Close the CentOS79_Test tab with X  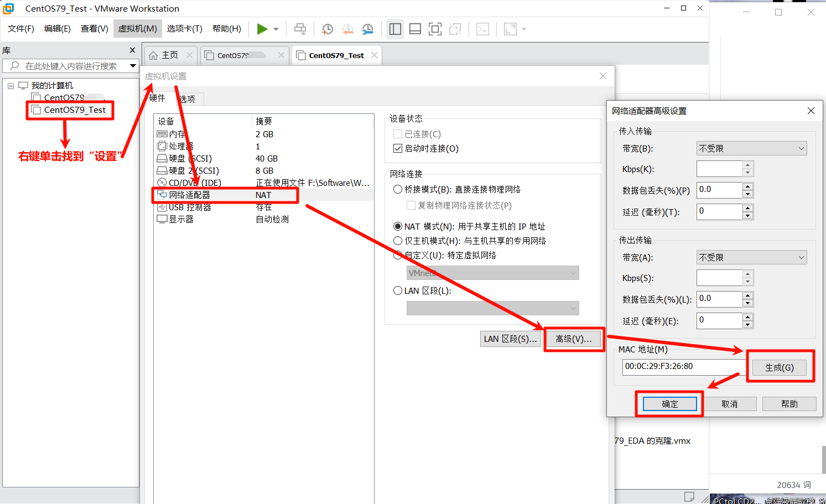[x=375, y=55]
